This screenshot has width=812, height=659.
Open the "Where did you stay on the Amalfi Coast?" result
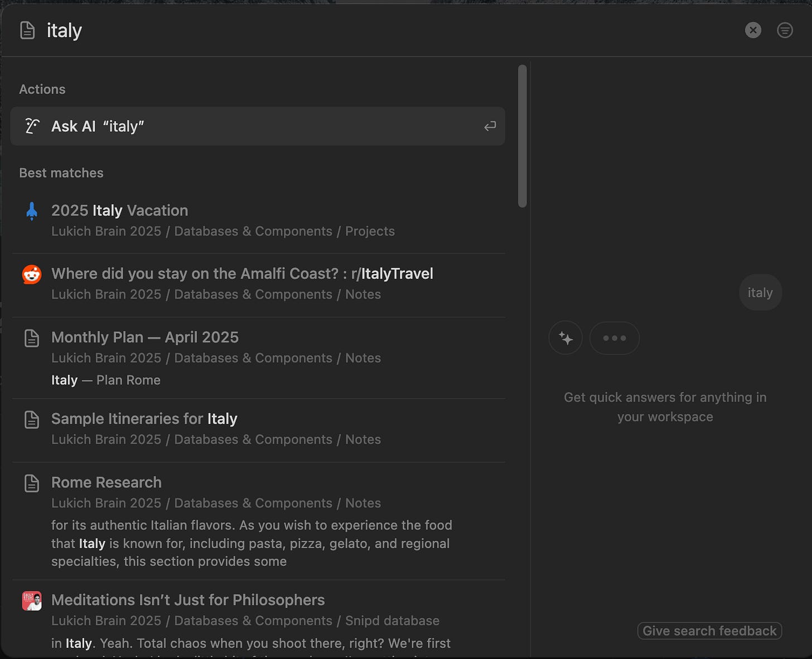[258, 284]
